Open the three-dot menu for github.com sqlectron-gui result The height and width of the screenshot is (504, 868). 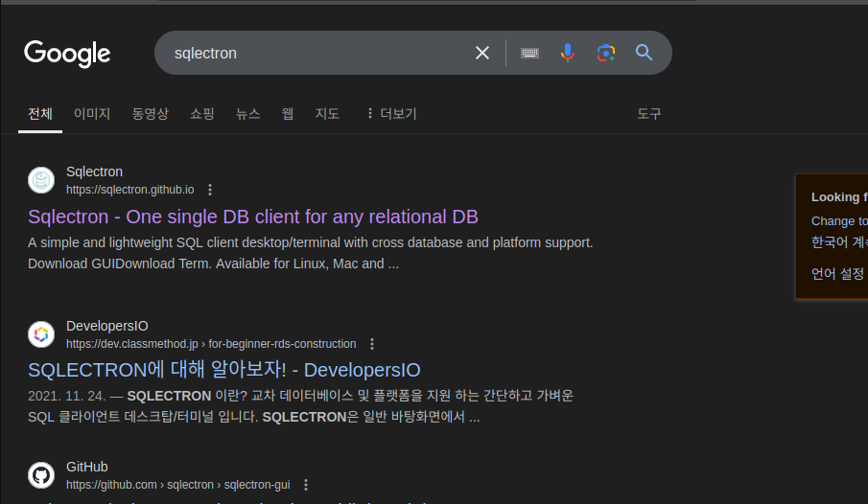[x=306, y=485]
